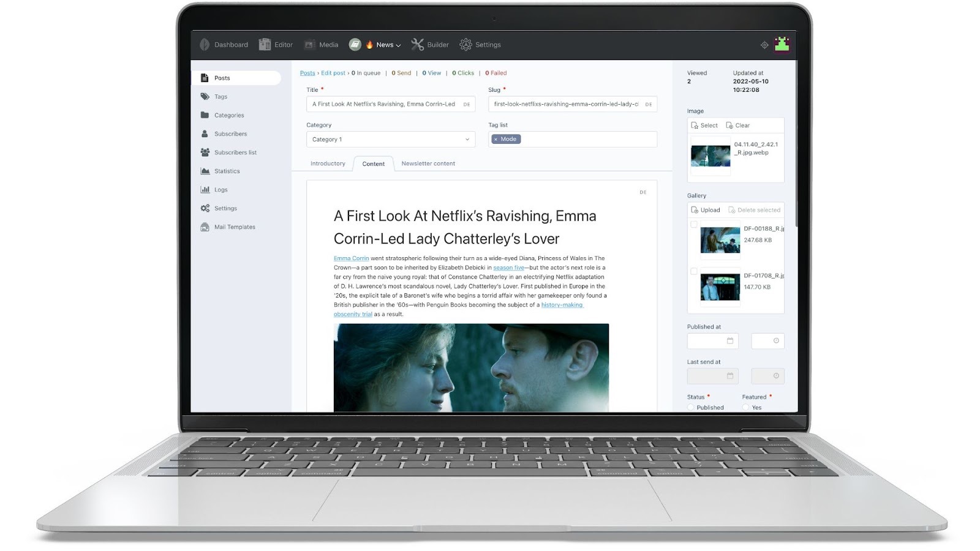The image size is (980, 551).
Task: Click the Posts document icon in sidebar
Action: tap(205, 78)
